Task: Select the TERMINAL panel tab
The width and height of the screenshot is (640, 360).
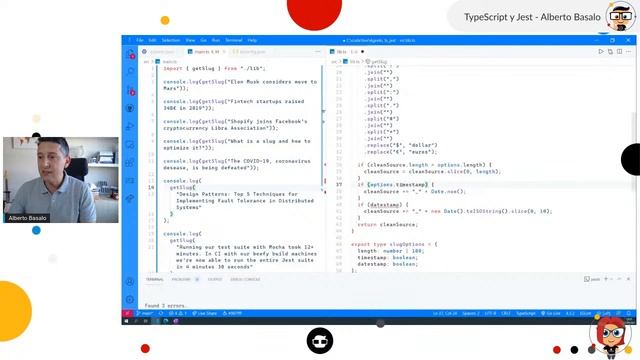Action: [x=155, y=279]
